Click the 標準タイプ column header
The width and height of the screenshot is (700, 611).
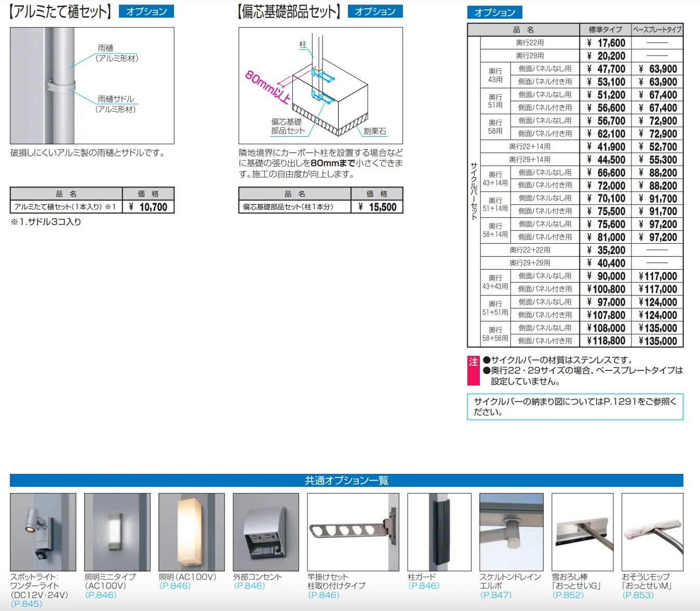[x=605, y=30]
